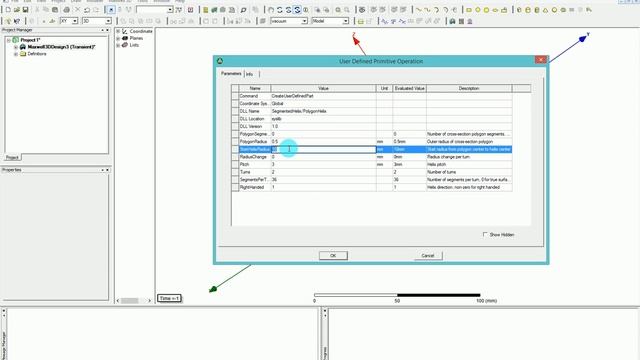Click the Draw rectangle icon

tap(469, 9)
